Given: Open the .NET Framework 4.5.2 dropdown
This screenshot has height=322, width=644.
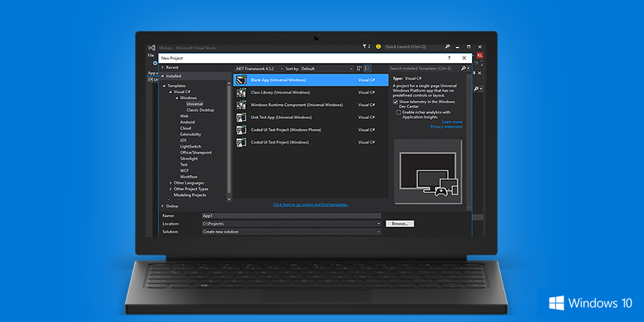Looking at the screenshot, I should click(x=259, y=69).
